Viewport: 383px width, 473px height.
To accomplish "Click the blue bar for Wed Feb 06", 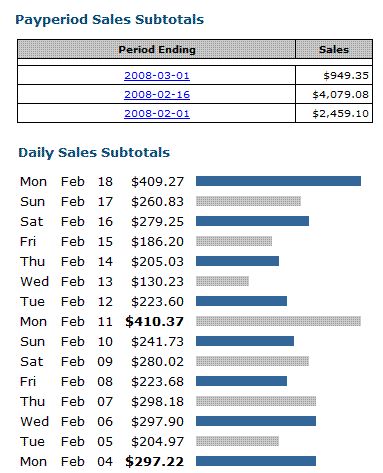I will click(x=256, y=421).
